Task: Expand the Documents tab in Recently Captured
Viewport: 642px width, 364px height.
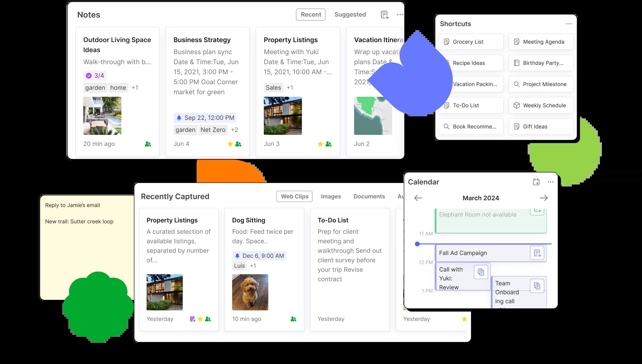Action: tap(369, 197)
